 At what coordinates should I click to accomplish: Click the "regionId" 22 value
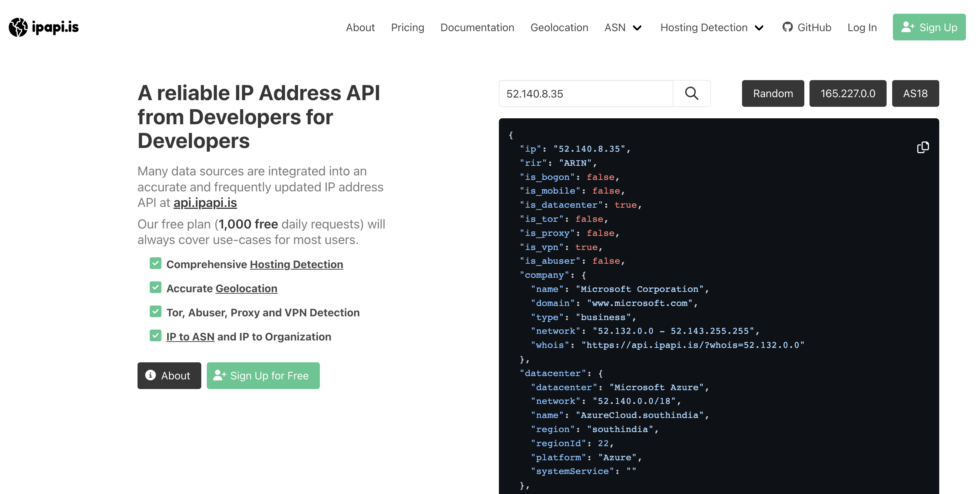(x=603, y=443)
